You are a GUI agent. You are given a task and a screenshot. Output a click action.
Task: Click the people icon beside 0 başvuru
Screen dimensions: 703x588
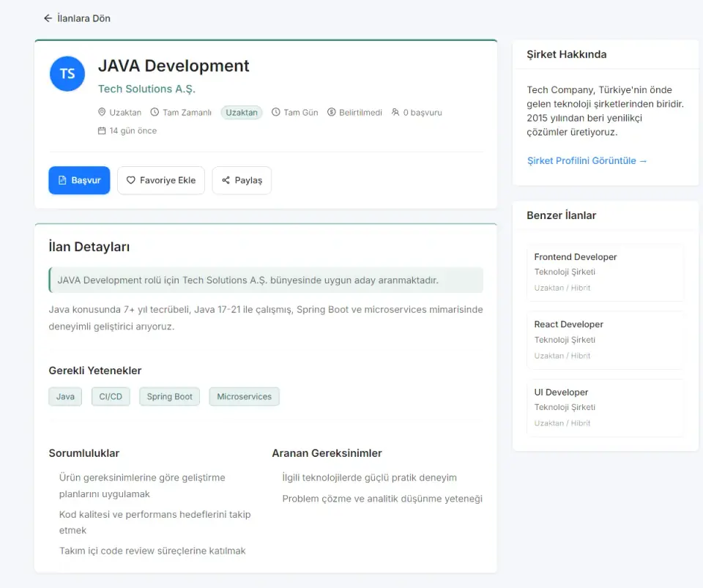pyautogui.click(x=395, y=112)
